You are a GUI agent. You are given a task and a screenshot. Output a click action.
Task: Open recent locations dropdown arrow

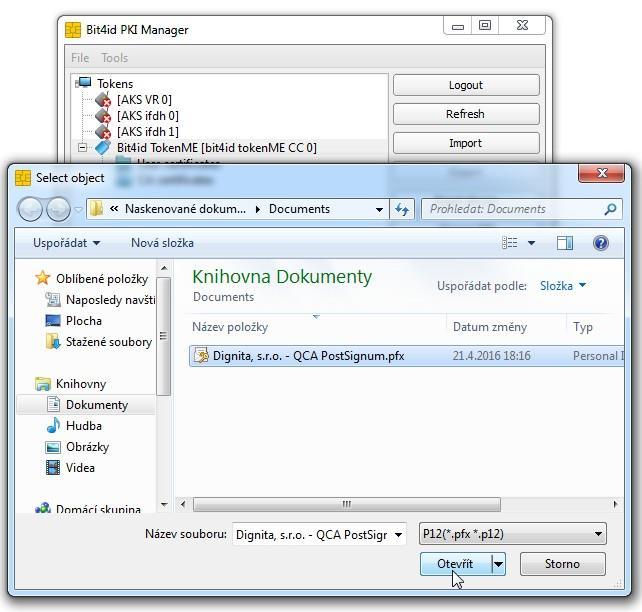(78, 209)
